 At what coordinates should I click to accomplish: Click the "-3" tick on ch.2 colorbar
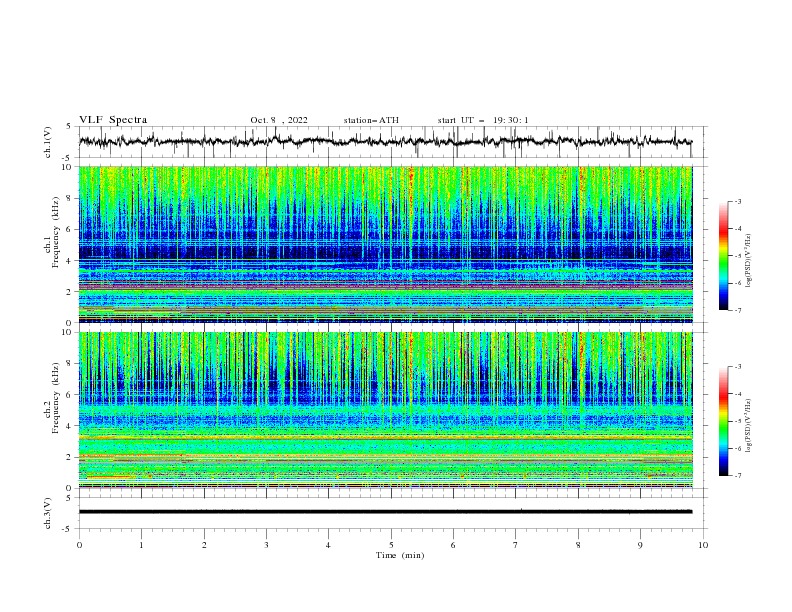[x=737, y=367]
